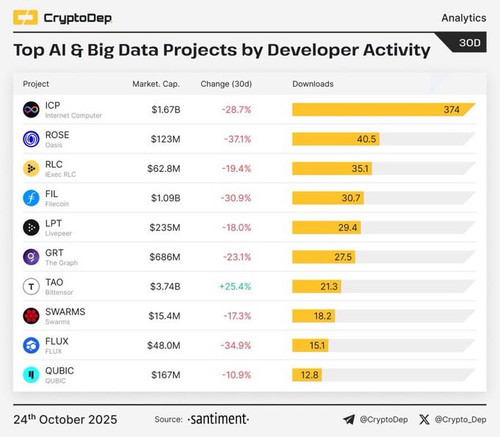Click the ICP 374 downloads bar
The height and width of the screenshot is (437, 500).
pos(384,110)
